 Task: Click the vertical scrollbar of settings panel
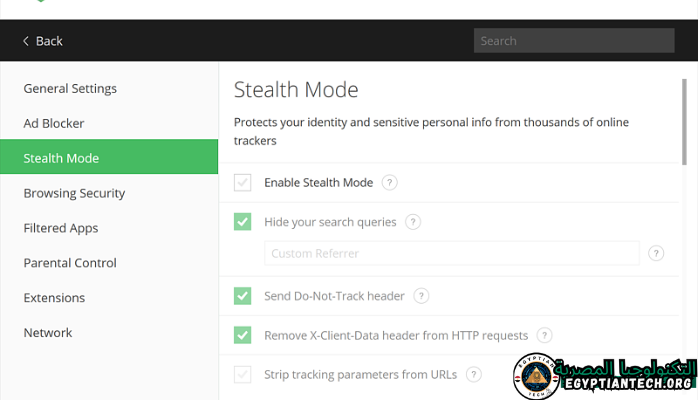pyautogui.click(x=684, y=115)
